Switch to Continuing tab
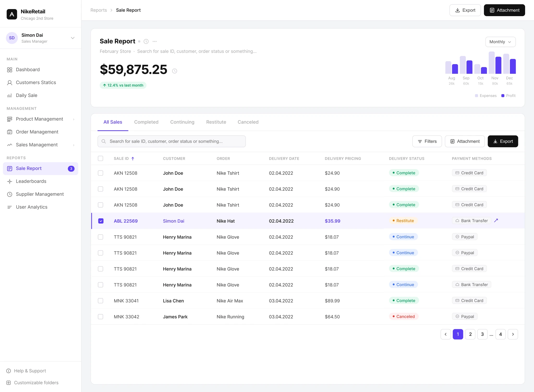 182,122
